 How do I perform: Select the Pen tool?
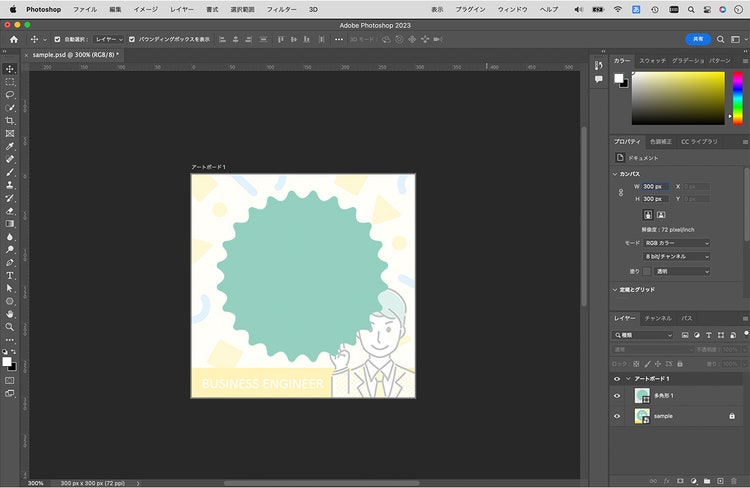(x=10, y=263)
